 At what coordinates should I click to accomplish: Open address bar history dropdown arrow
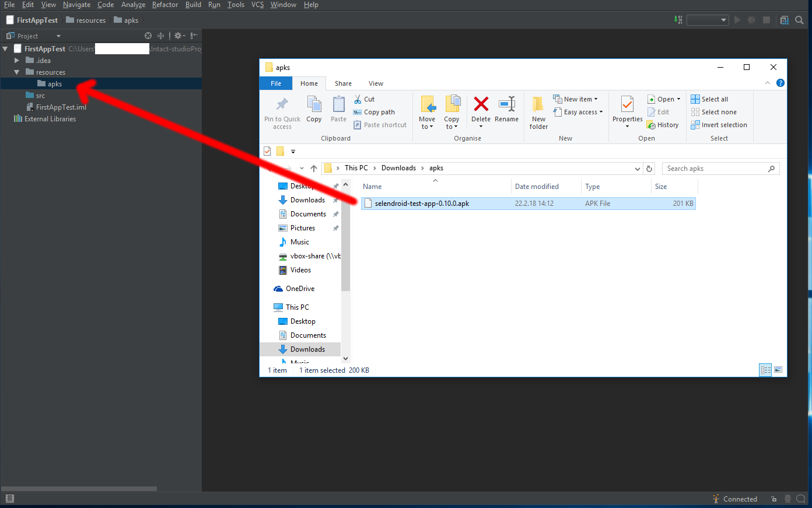pos(638,169)
